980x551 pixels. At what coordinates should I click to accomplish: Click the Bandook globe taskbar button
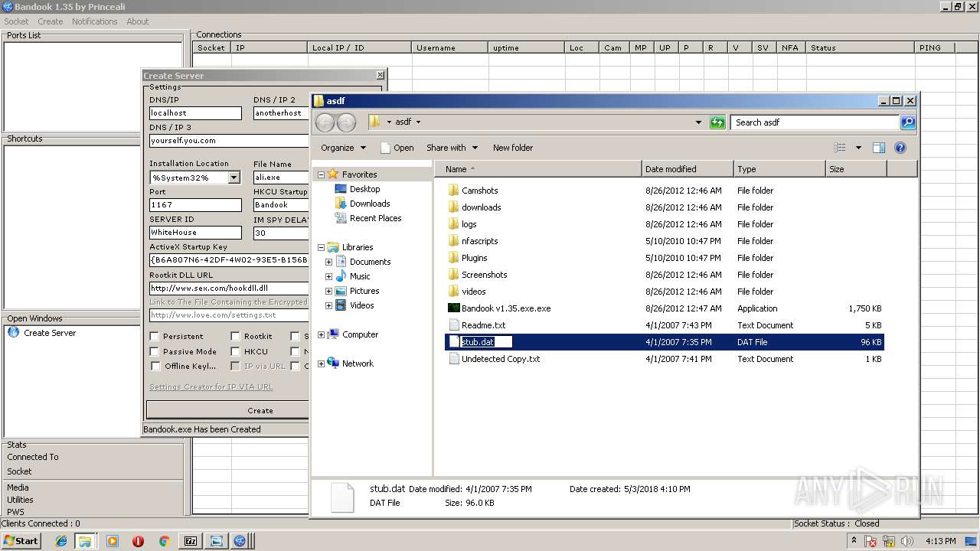click(240, 541)
